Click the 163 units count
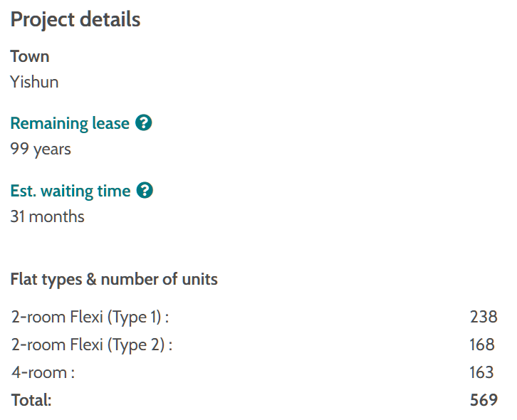Image resolution: width=517 pixels, height=420 pixels. point(482,372)
